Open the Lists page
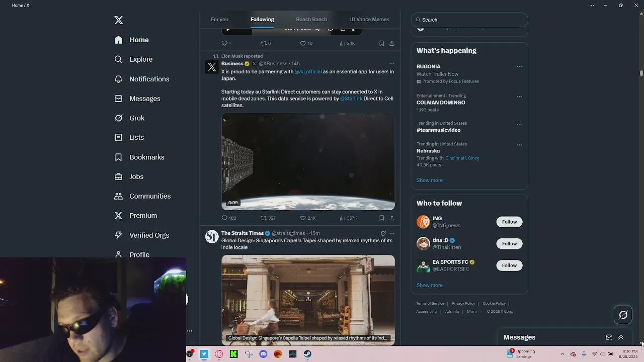The image size is (644, 362). (129, 137)
